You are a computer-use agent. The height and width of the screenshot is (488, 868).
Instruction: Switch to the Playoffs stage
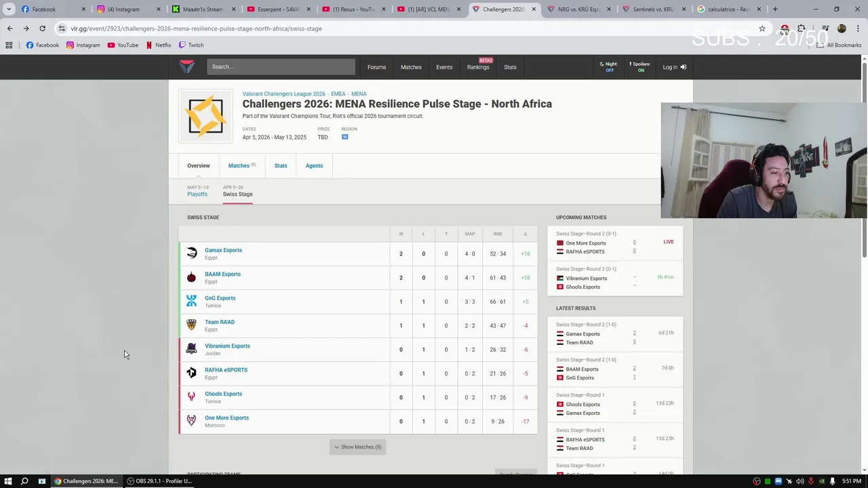[197, 191]
